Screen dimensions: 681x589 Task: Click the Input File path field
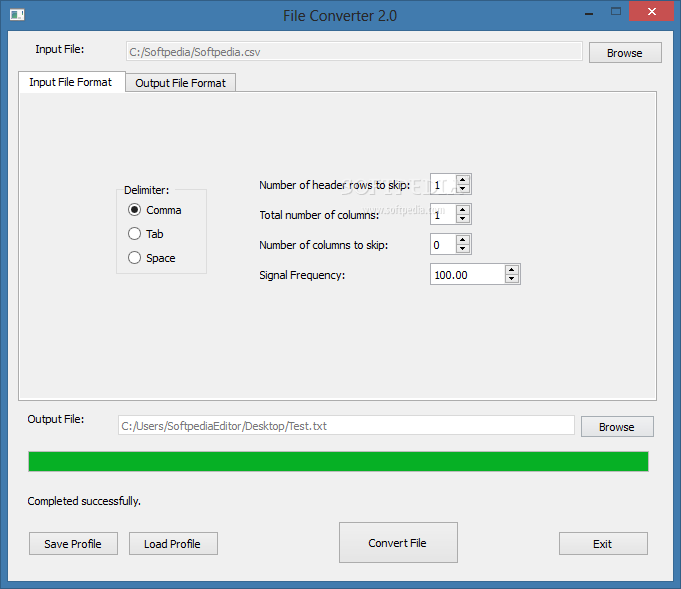pos(354,52)
